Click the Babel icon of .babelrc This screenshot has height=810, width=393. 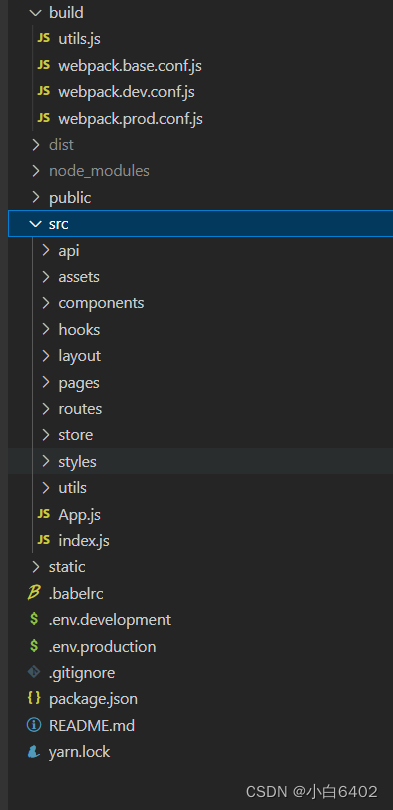click(34, 594)
